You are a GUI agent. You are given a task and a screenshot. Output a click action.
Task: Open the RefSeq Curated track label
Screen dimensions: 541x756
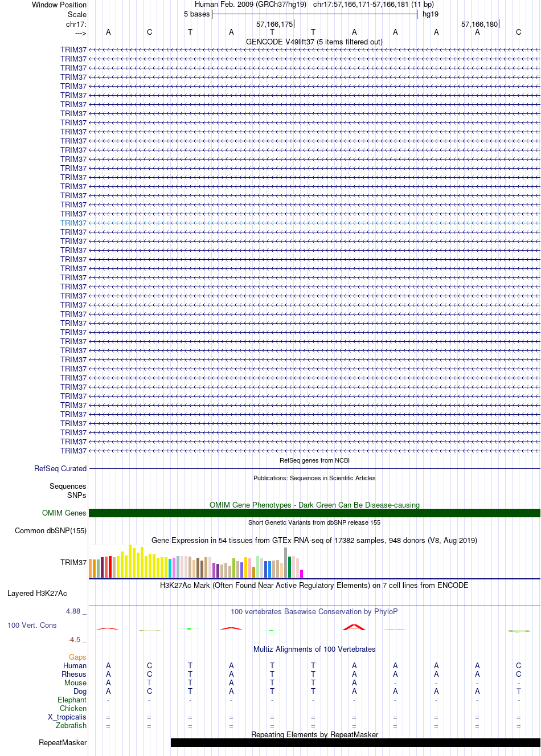tap(60, 468)
